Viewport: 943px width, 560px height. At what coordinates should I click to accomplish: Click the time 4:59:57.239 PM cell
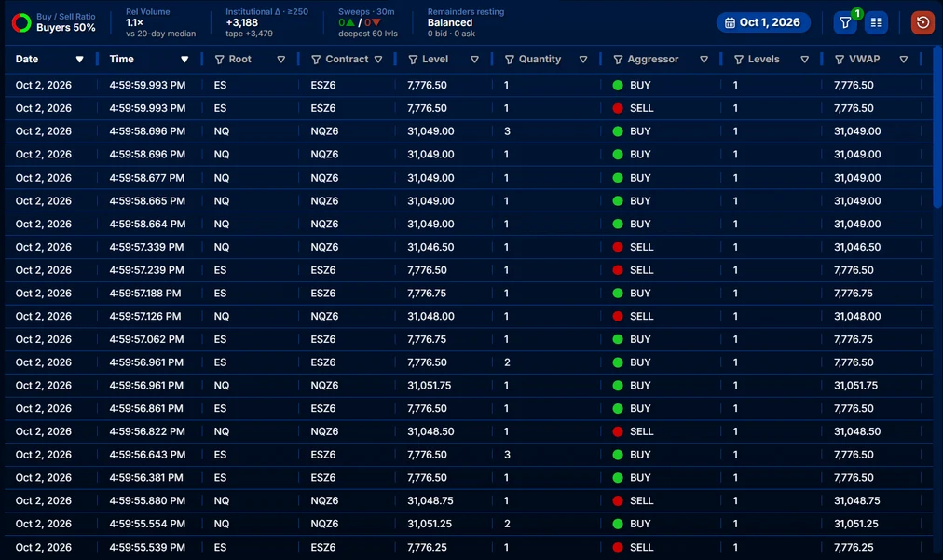[x=146, y=270]
